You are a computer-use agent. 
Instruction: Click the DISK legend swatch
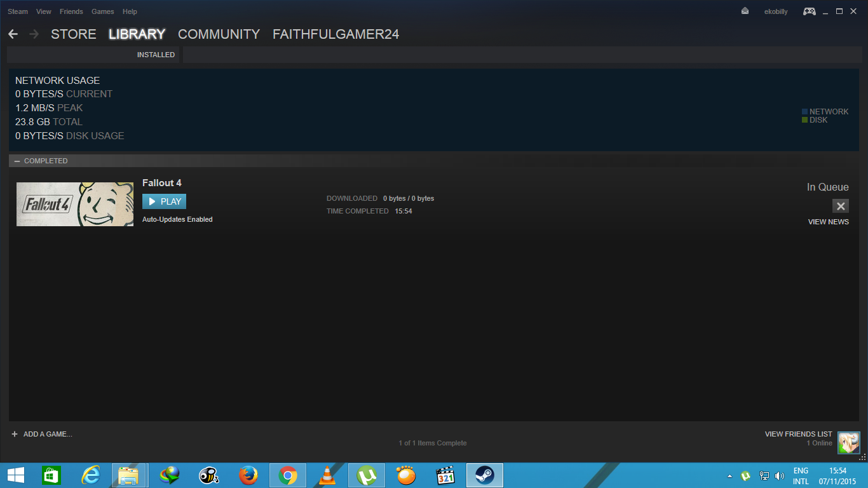coord(804,120)
